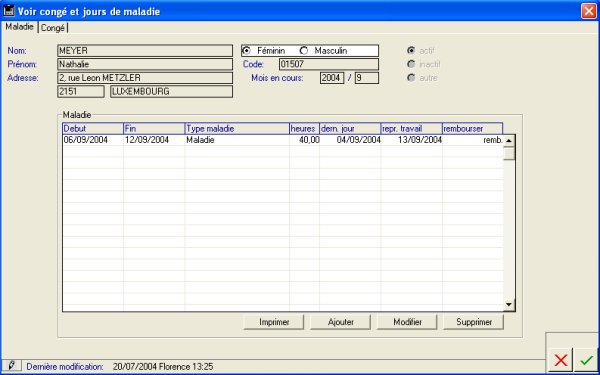Select the inactif status radio
Image resolution: width=600 pixels, height=375 pixels.
411,64
